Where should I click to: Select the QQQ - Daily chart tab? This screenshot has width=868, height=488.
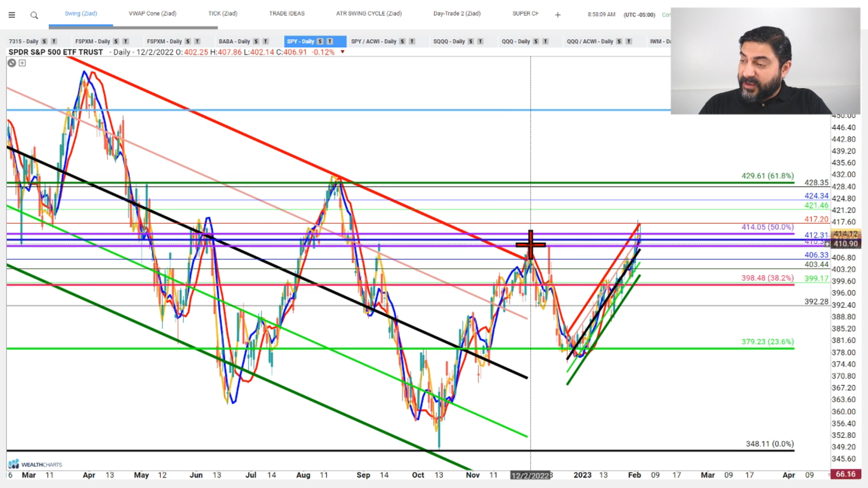point(516,41)
